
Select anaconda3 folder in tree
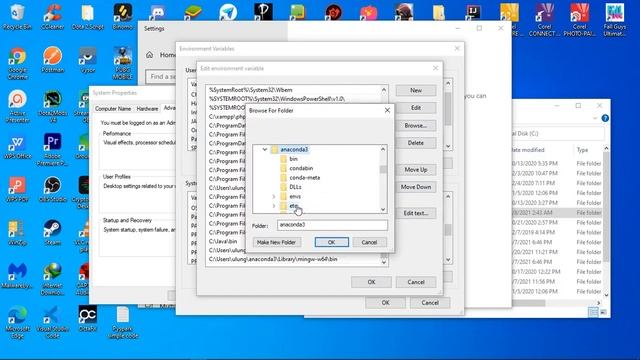click(294, 149)
